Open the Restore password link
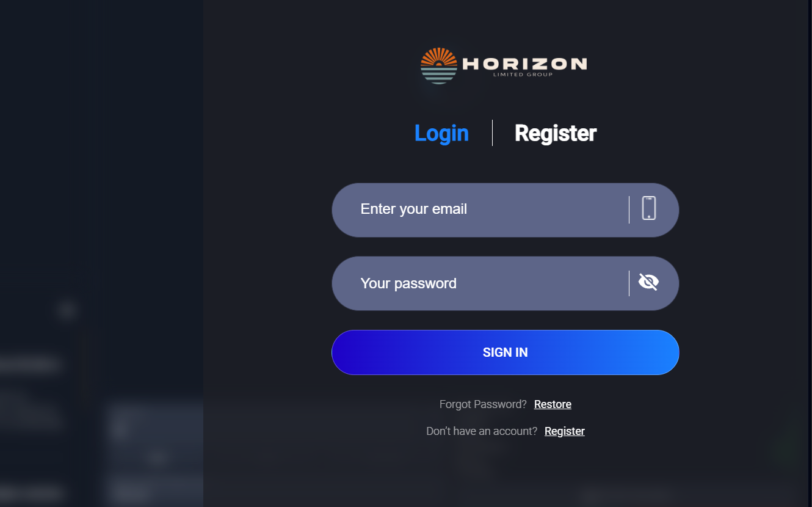812x507 pixels. click(553, 404)
